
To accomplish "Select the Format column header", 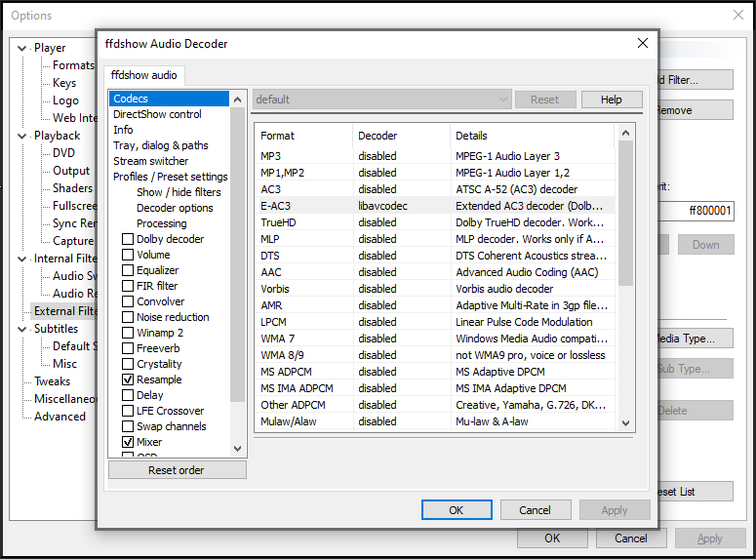I will tap(304, 136).
